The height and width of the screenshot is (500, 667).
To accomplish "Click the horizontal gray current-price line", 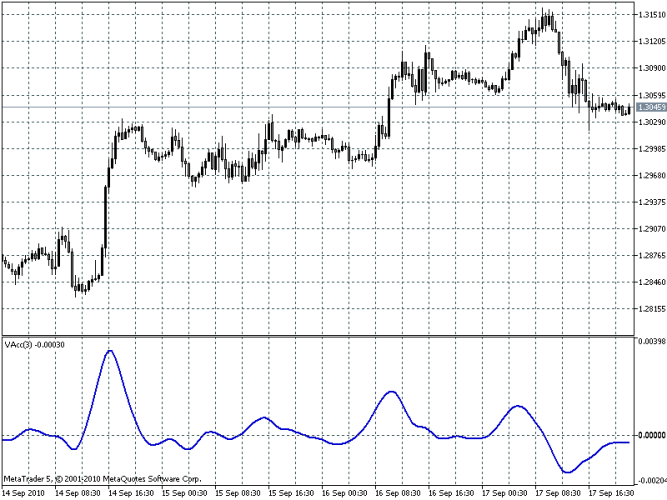I will 318,107.
